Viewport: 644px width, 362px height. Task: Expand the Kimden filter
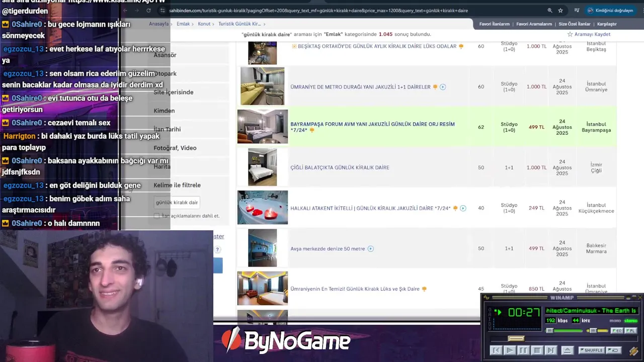click(164, 111)
